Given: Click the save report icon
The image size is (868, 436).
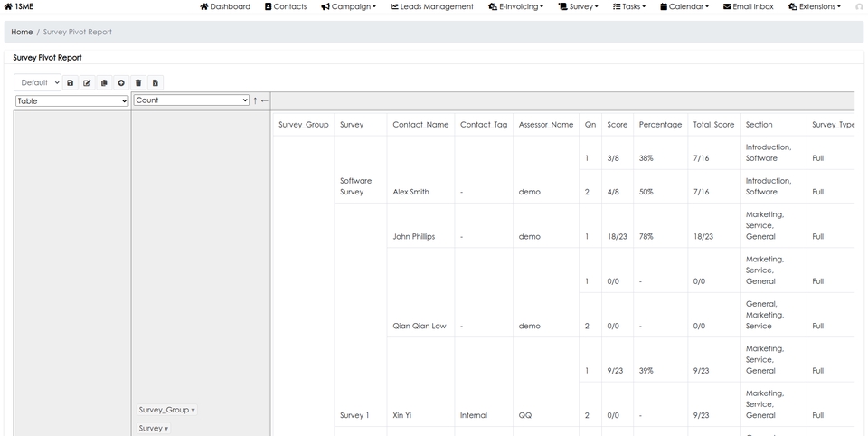Looking at the screenshot, I should click(x=70, y=82).
